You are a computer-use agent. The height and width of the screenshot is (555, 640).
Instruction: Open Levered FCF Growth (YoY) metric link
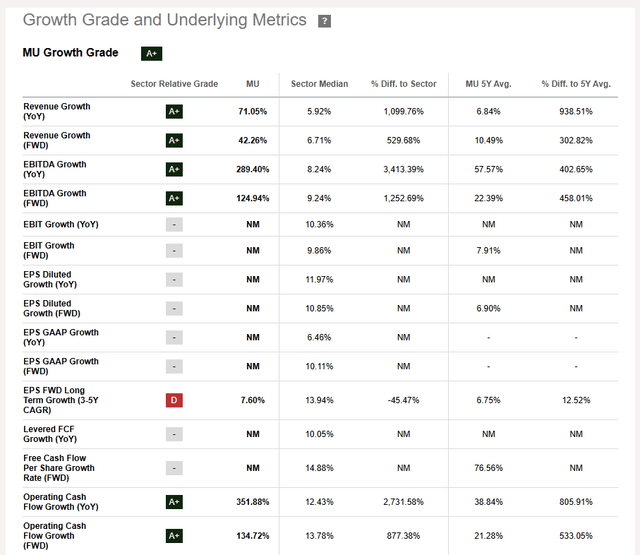click(50, 434)
